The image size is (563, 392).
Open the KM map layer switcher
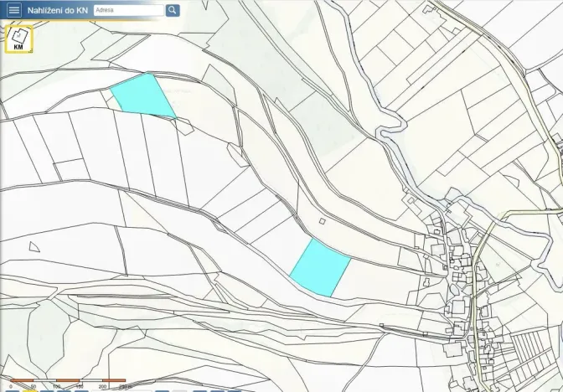[x=18, y=39]
